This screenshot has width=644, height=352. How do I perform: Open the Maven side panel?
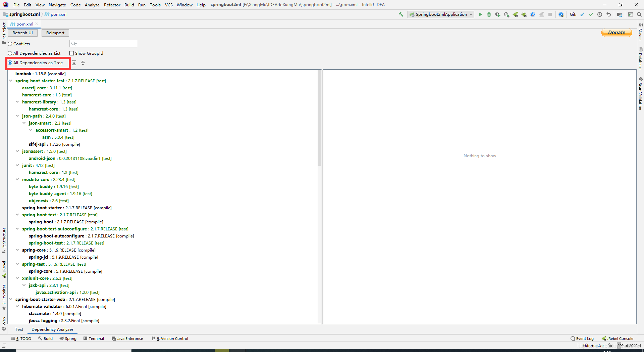[x=640, y=32]
